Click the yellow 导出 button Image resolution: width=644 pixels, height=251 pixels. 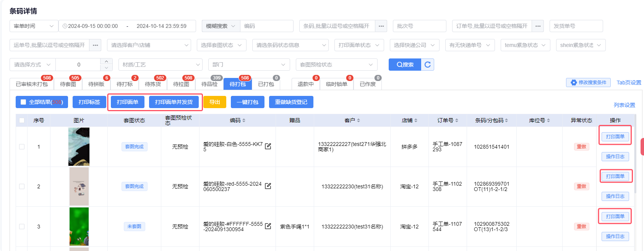[214, 102]
